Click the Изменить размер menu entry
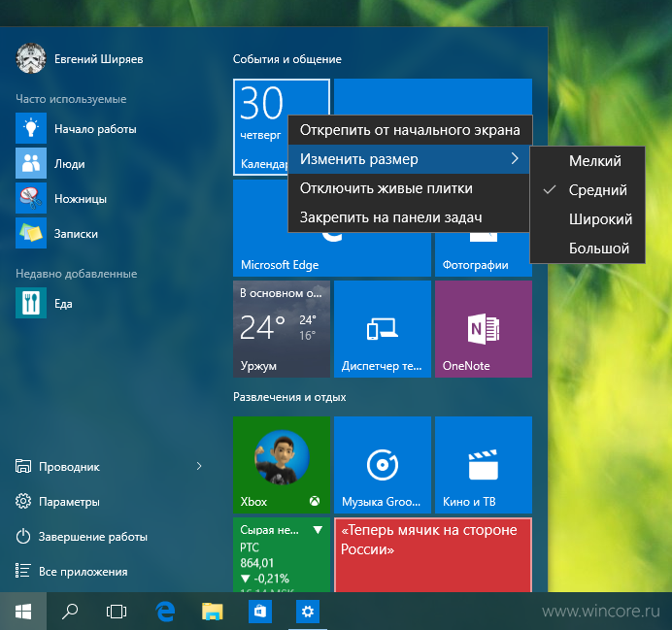This screenshot has width=672, height=630. click(x=409, y=159)
